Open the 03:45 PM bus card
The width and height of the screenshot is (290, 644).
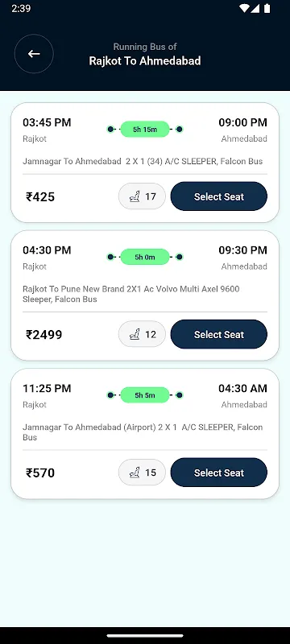(145, 163)
